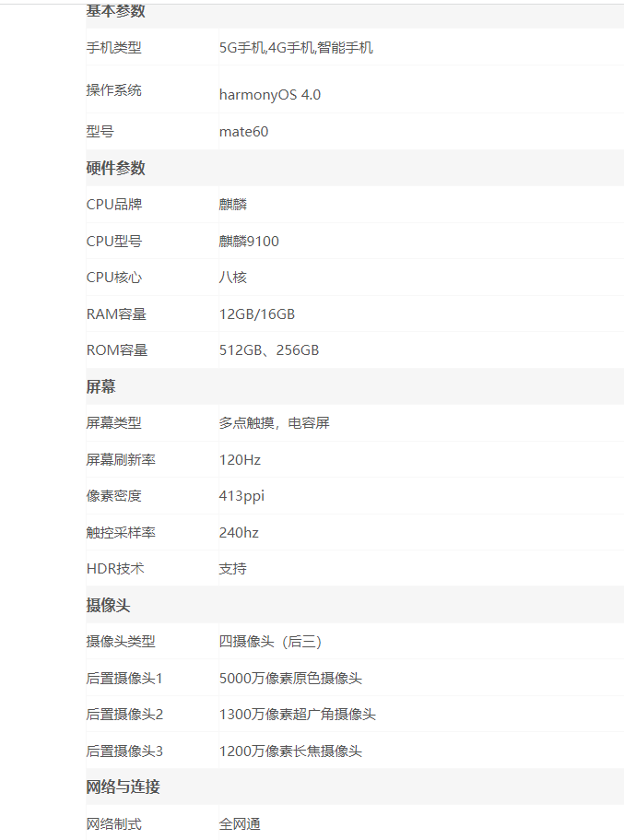Click the 后置摄像头1 label
Viewport: 624px width, 840px height.
124,679
